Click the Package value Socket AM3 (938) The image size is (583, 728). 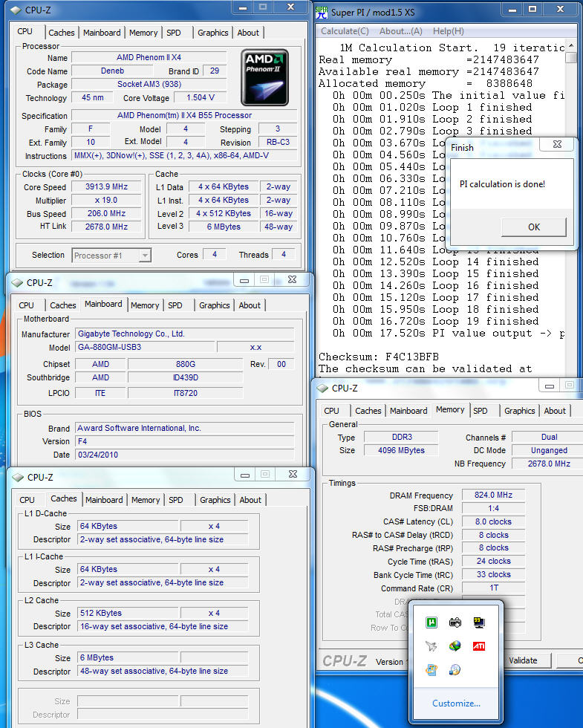click(149, 84)
